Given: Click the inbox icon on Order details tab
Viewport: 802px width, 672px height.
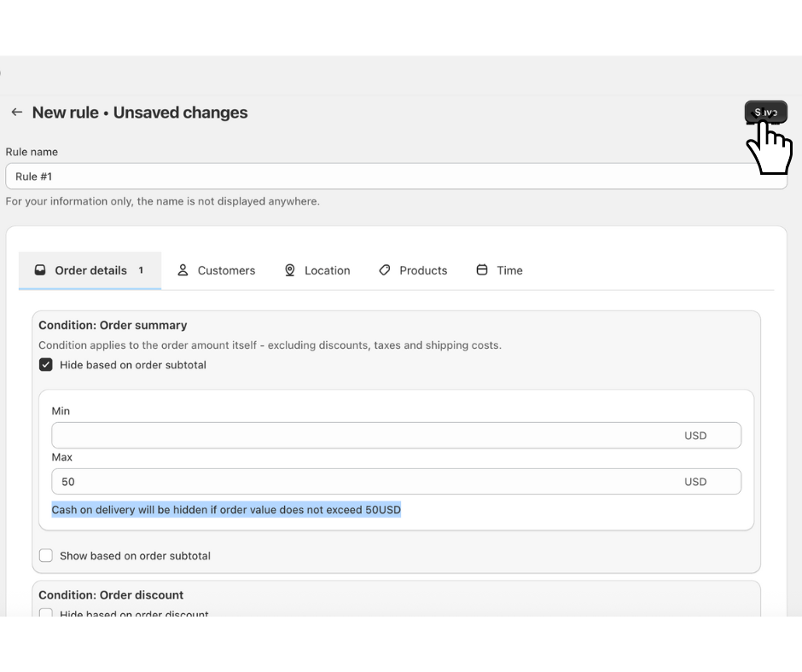Looking at the screenshot, I should (x=39, y=270).
